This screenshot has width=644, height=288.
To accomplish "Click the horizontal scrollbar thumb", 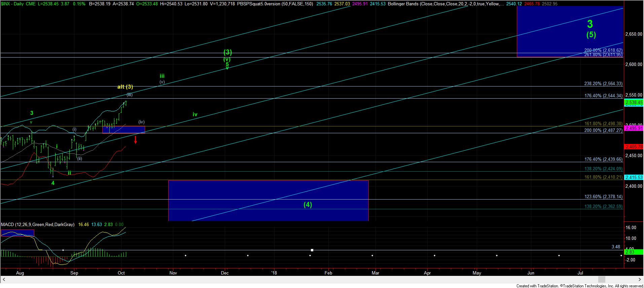I will [602, 280].
